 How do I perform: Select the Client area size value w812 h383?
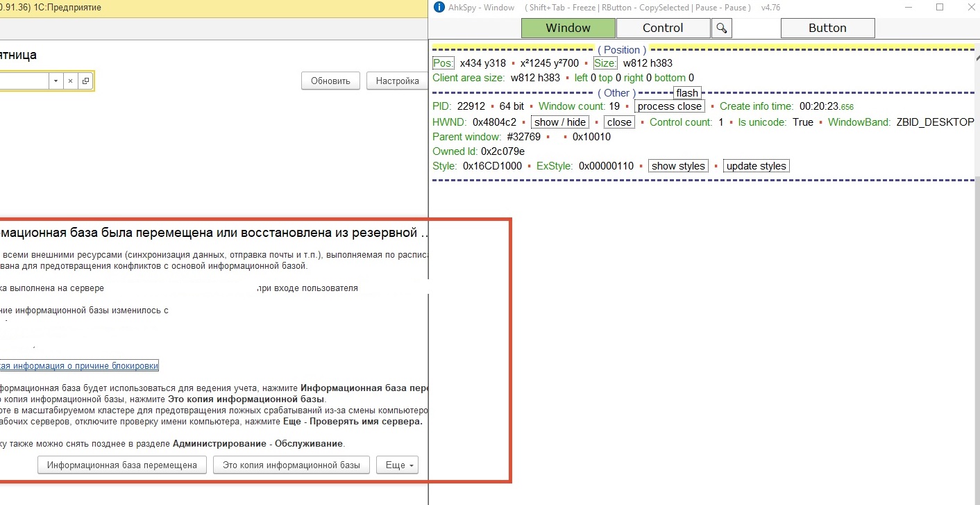pos(535,78)
